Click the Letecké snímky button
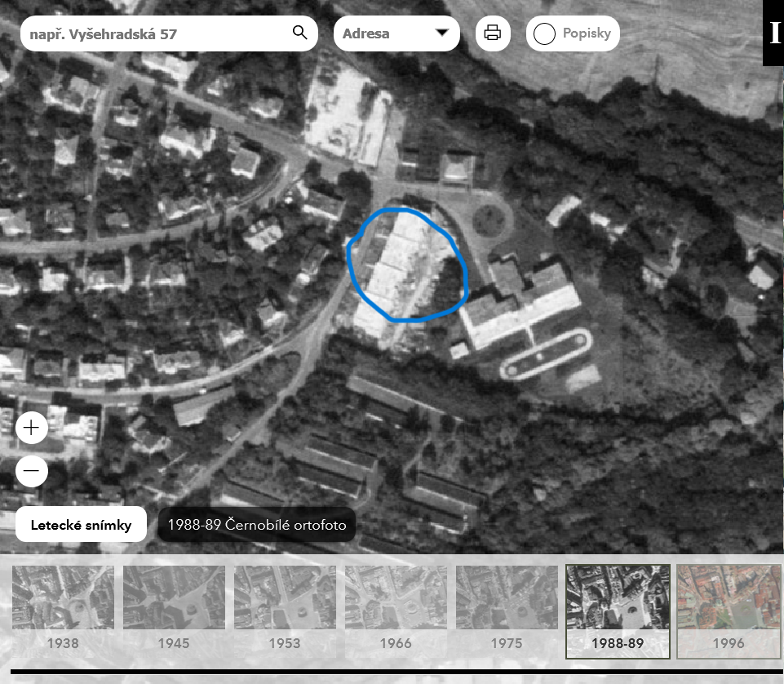The width and height of the screenshot is (784, 684). point(81,525)
